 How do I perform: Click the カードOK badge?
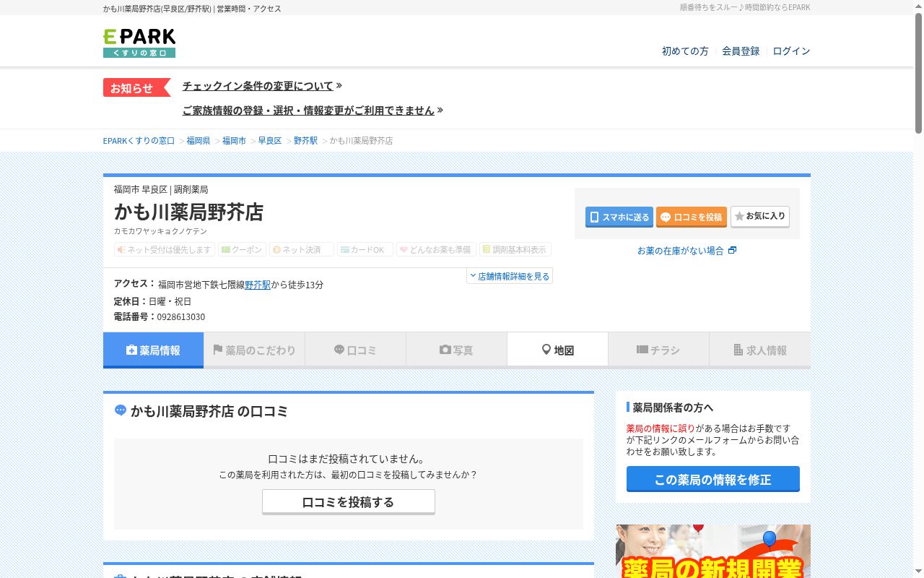(365, 249)
